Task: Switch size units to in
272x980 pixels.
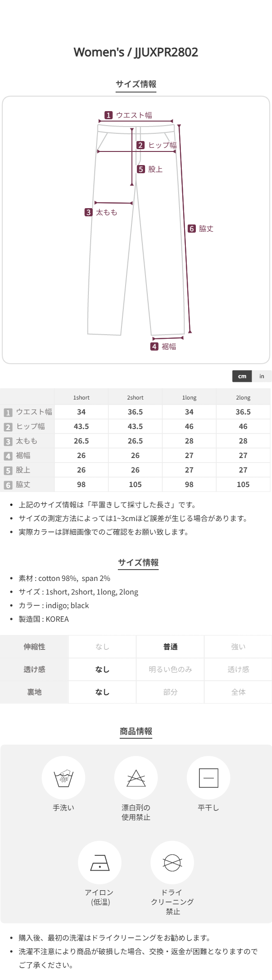Action: click(262, 376)
